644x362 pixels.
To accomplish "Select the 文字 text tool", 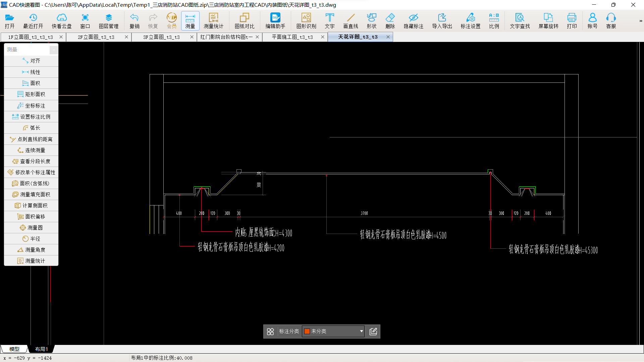I will [x=330, y=21].
